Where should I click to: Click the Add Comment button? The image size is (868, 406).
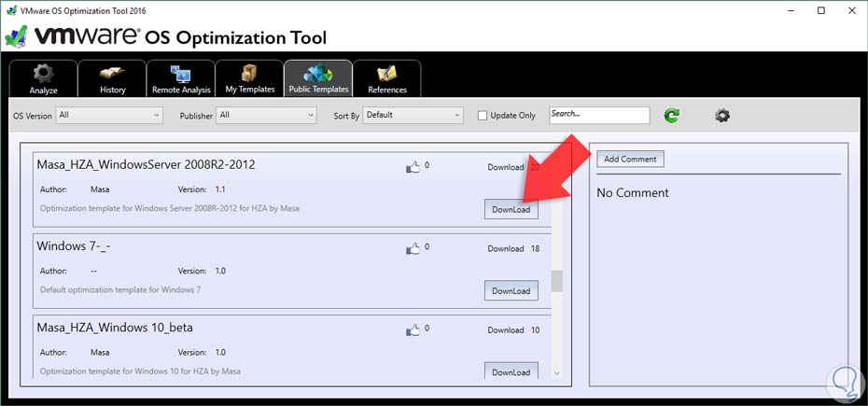click(x=630, y=159)
